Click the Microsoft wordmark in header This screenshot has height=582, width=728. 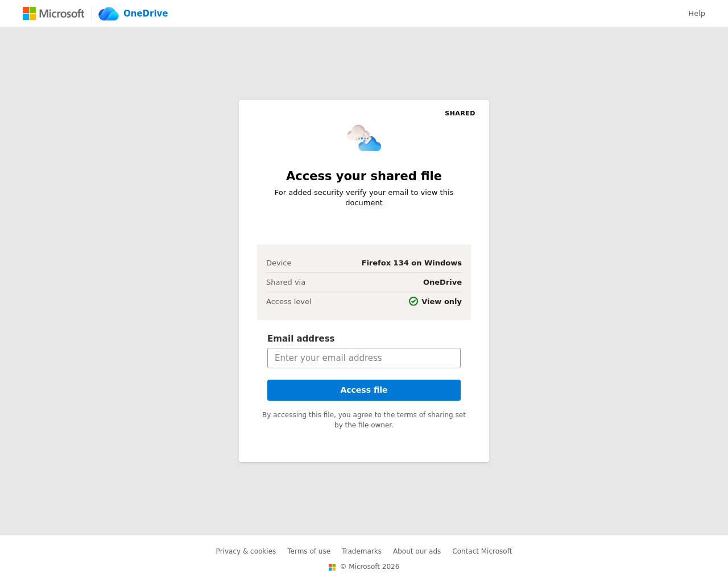[x=61, y=13]
